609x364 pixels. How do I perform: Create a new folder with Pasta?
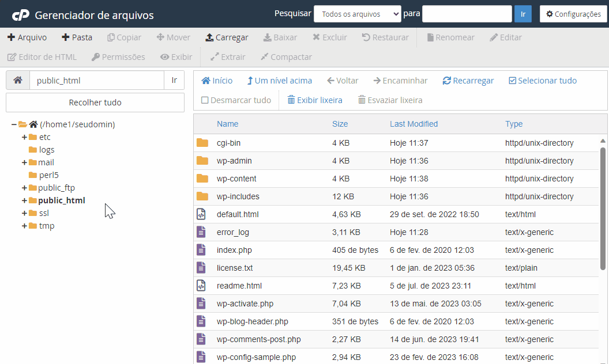77,37
